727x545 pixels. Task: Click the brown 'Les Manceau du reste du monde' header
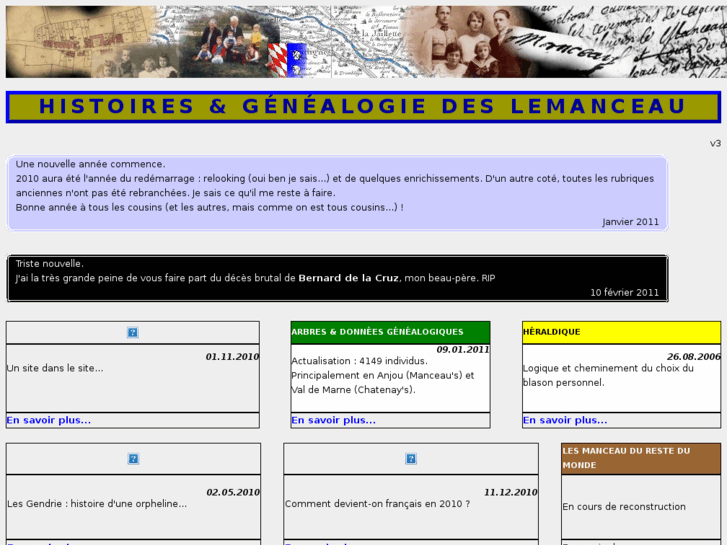(641, 458)
